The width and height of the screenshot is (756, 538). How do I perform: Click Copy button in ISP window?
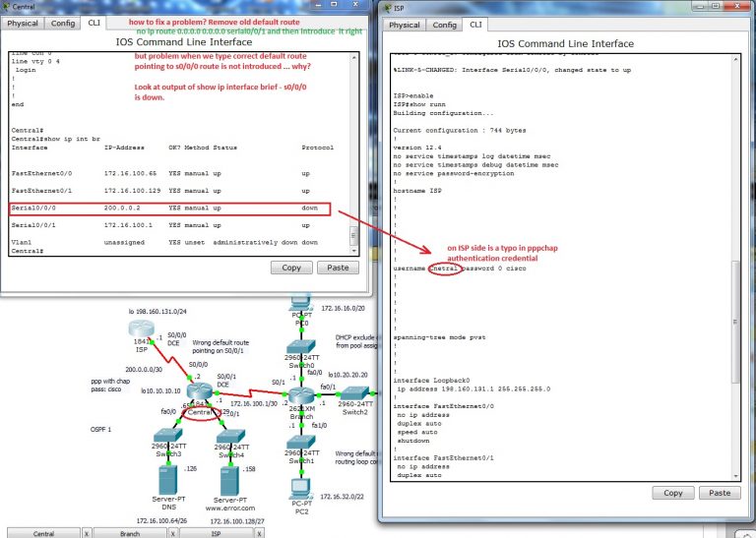(673, 493)
